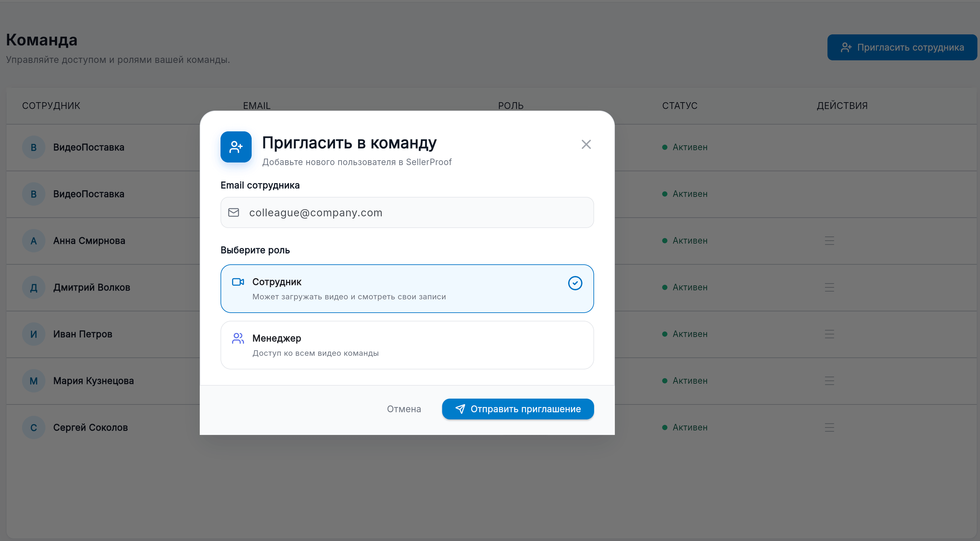The image size is (980, 541).
Task: Click the СОТРУДНИК column header
Action: click(51, 105)
